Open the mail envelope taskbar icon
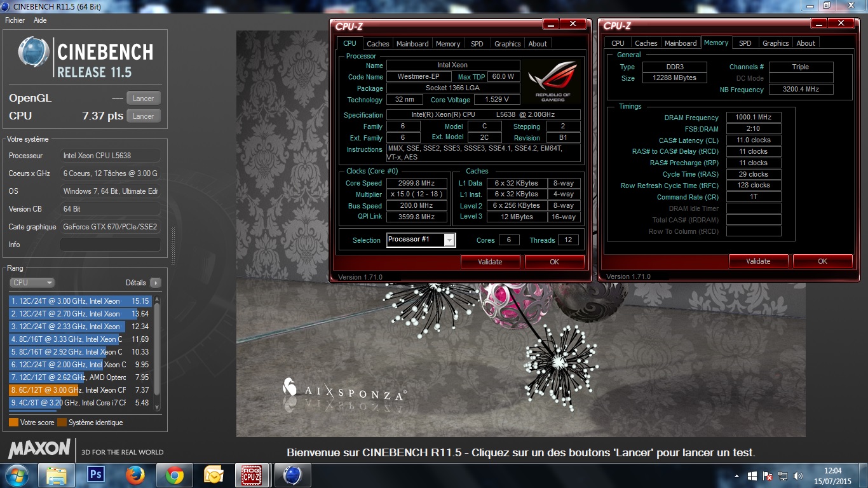The width and height of the screenshot is (868, 488). click(214, 475)
